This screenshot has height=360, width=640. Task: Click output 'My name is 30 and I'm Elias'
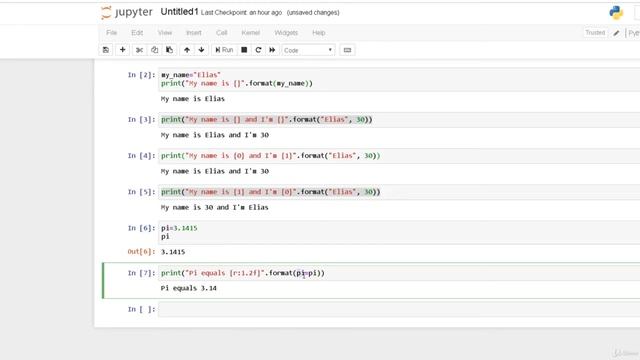tap(214, 207)
